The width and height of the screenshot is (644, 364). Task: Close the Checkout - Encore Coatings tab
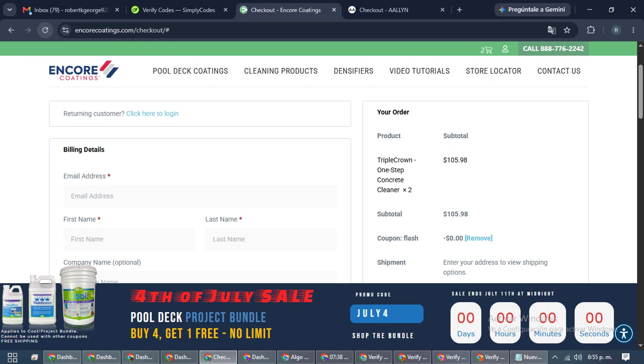[334, 10]
